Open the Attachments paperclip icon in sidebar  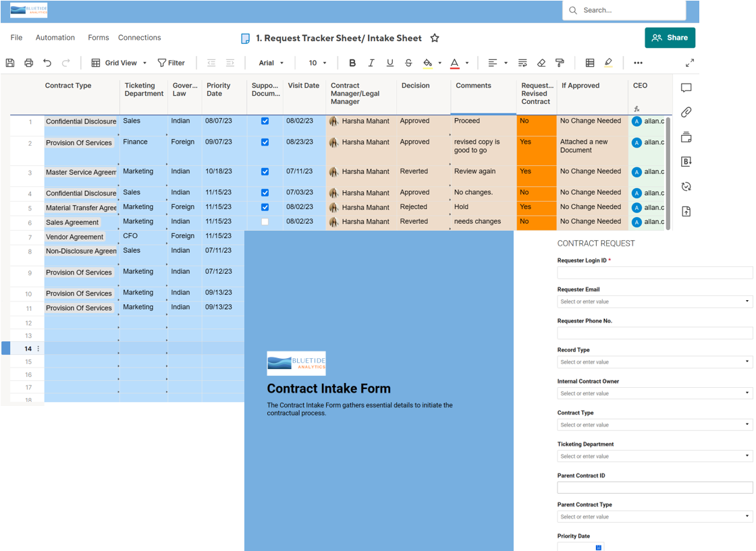click(686, 113)
